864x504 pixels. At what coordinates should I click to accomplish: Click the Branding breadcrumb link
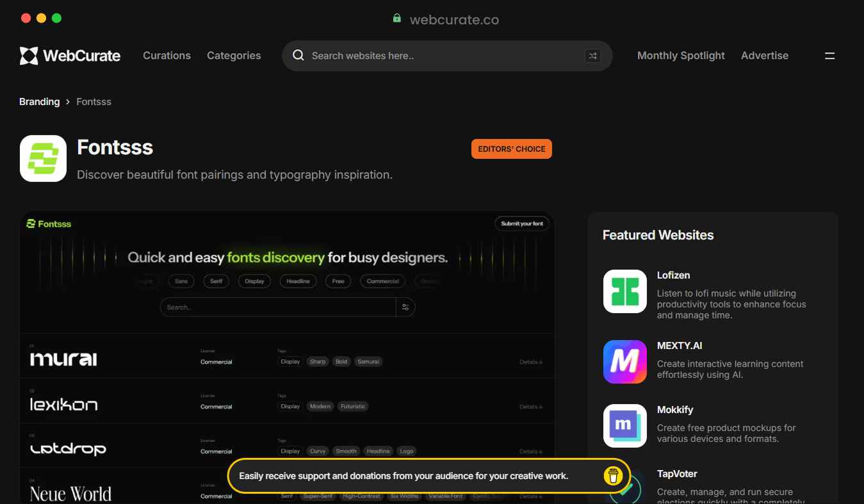(39, 102)
